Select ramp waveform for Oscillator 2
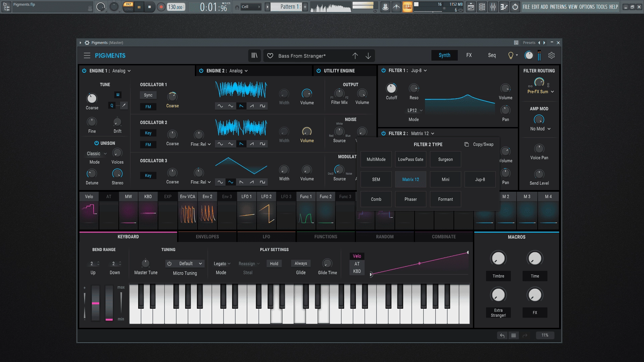Viewport: 644px width, 362px height. pyautogui.click(x=252, y=144)
